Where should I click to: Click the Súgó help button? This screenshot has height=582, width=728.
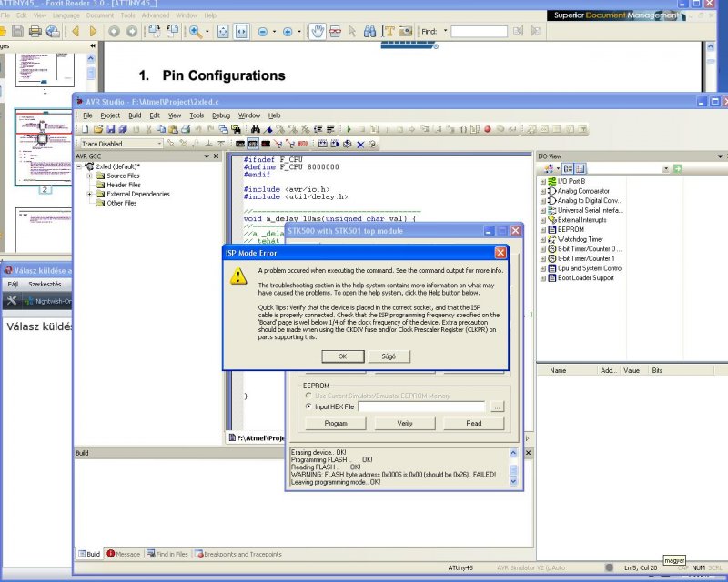point(389,356)
